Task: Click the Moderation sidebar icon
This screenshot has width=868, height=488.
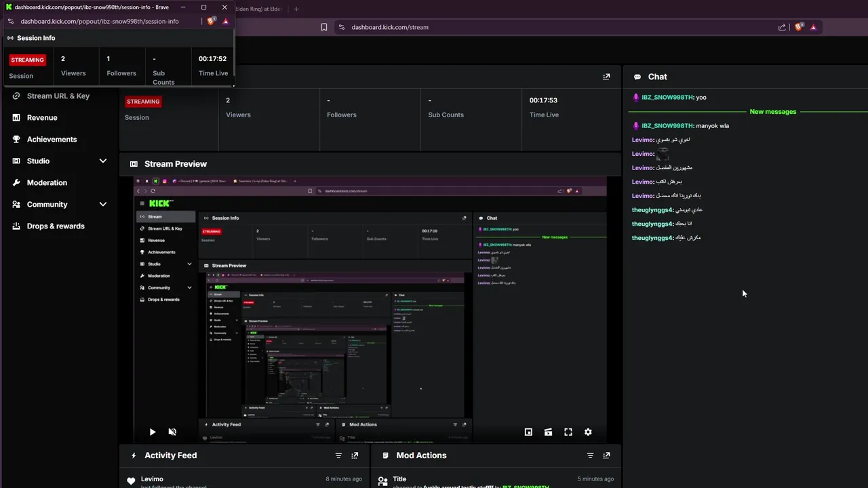Action: tap(16, 182)
